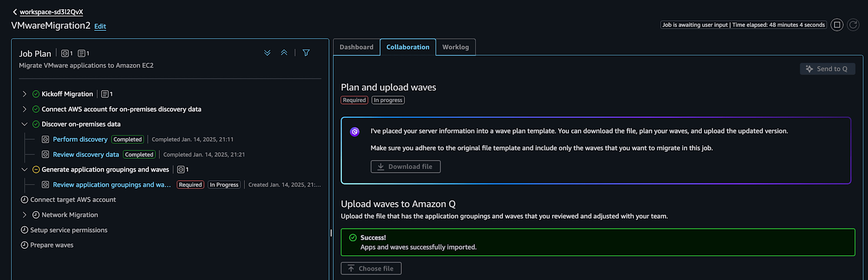Click the job status and time elapsed badge

click(743, 25)
